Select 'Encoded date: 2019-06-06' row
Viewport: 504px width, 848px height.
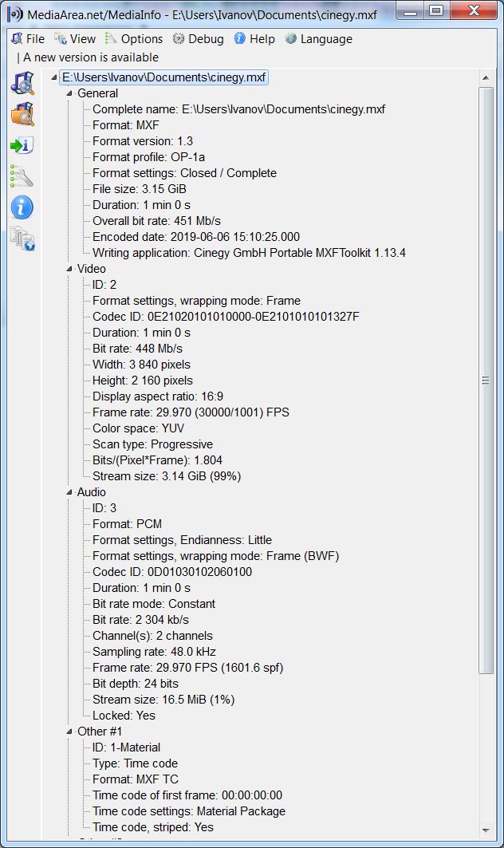pyautogui.click(x=196, y=237)
